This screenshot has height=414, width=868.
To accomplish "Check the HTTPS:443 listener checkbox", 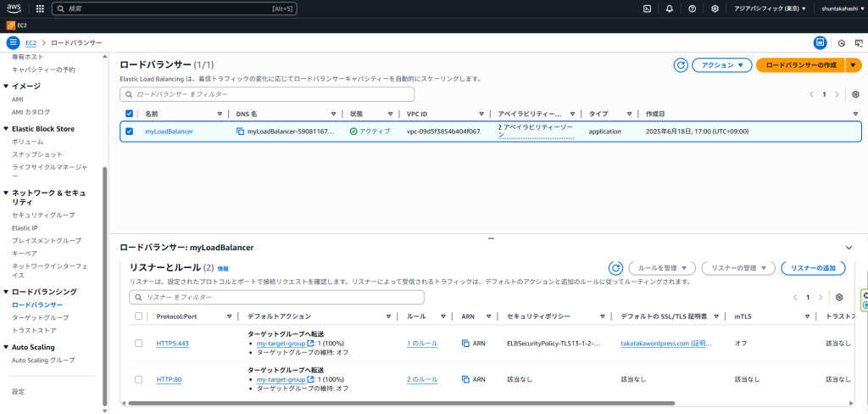I will [138, 343].
